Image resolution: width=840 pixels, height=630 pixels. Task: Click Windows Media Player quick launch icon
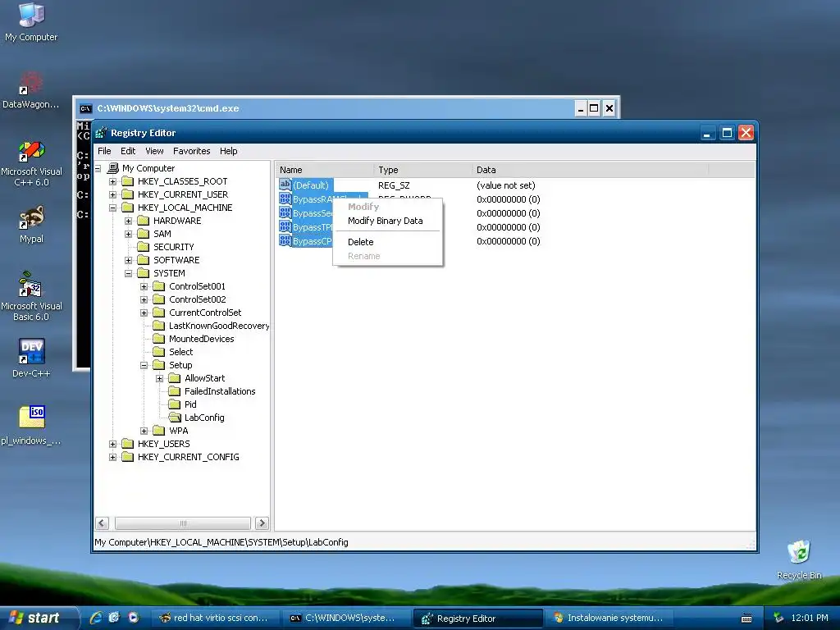click(x=133, y=618)
